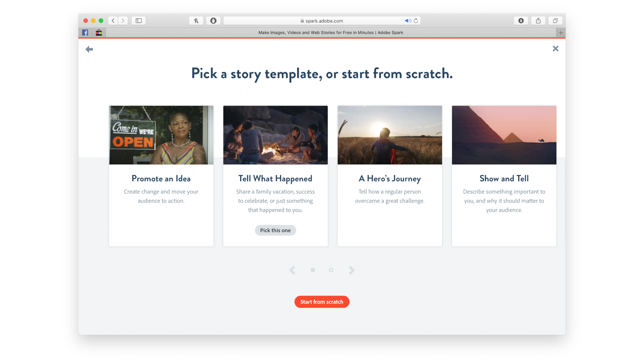Click the green fullscreen window button
Screen dimensions: 644x362
tap(101, 21)
